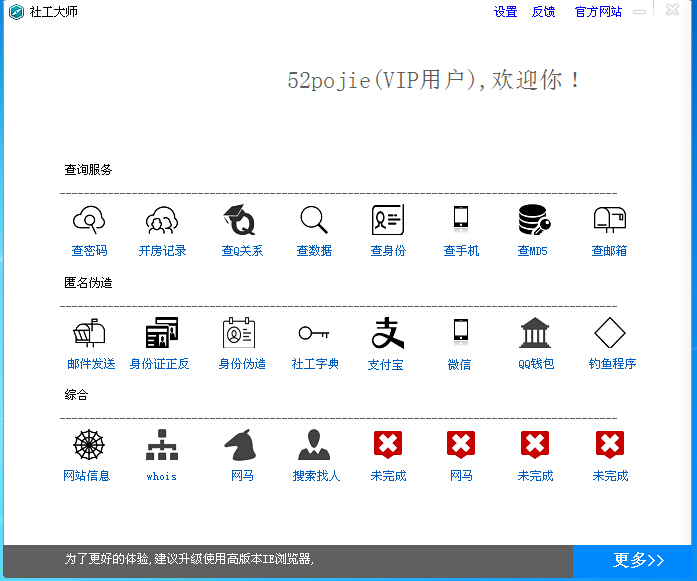Open the 设置 settings link
Screen dimensions: 697x581
click(505, 12)
